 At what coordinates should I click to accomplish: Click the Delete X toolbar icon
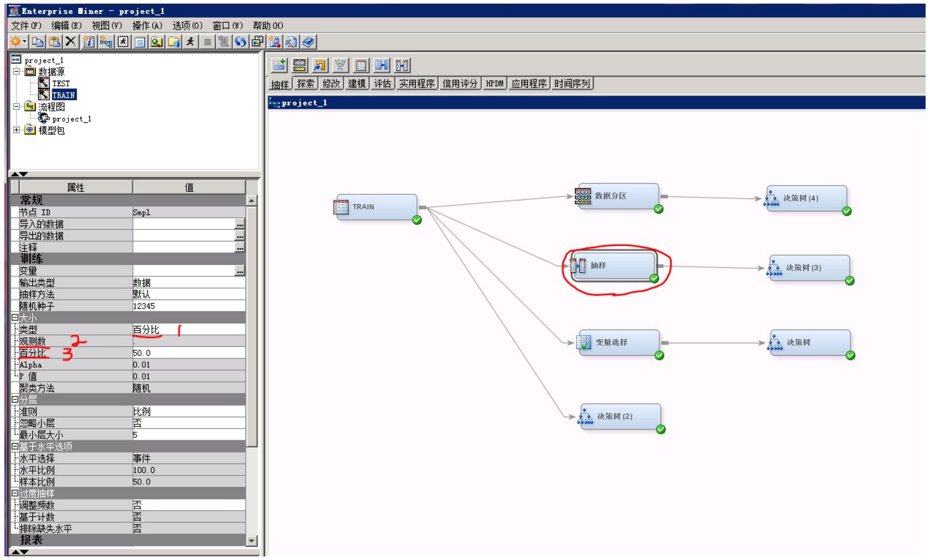pyautogui.click(x=70, y=42)
